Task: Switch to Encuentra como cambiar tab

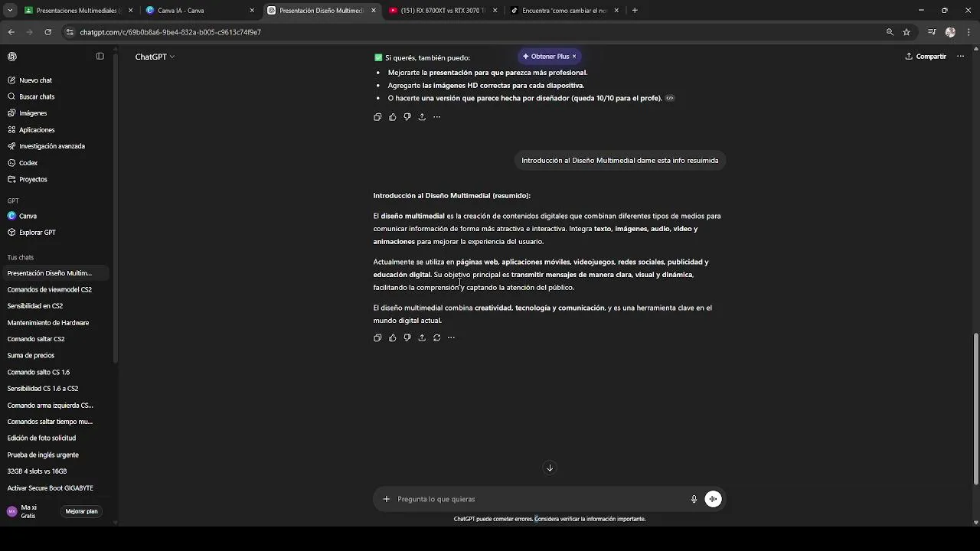Action: click(x=565, y=11)
